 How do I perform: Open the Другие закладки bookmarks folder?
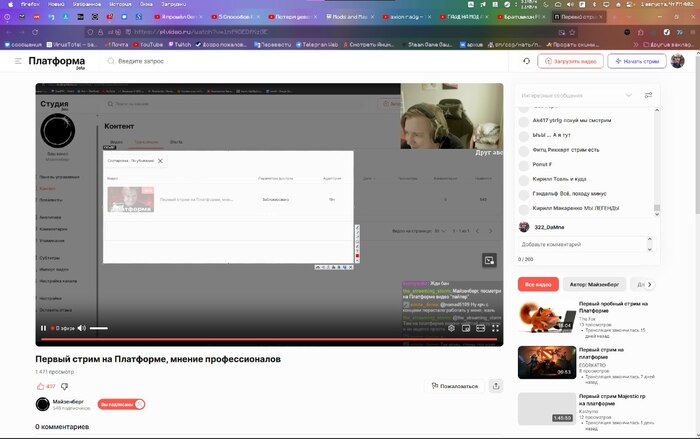(x=668, y=45)
